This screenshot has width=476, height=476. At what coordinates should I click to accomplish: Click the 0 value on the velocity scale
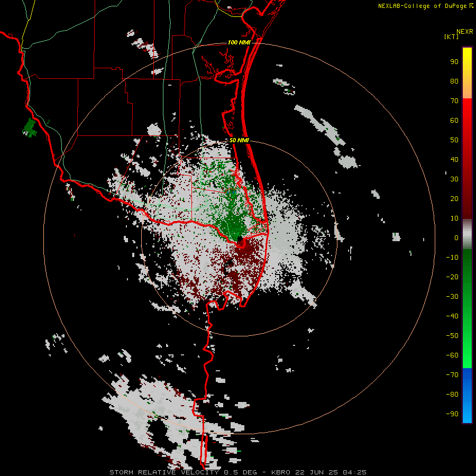coord(456,238)
